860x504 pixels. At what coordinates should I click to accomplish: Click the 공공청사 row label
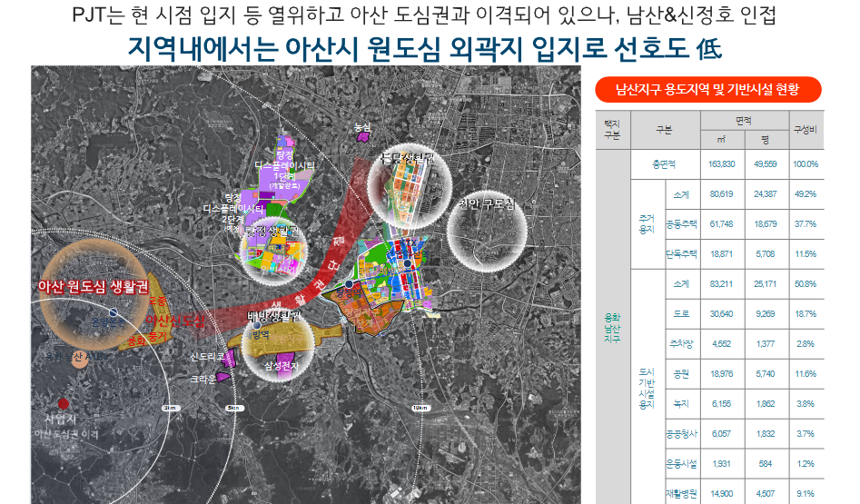click(x=682, y=434)
